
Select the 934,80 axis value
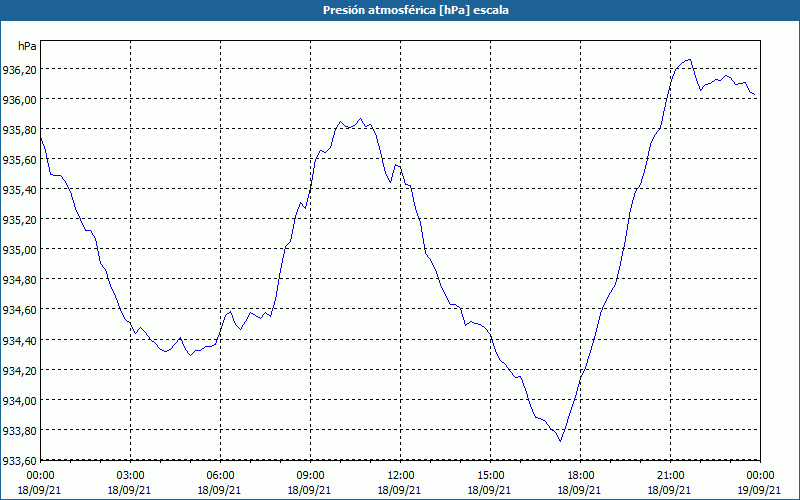point(19,280)
